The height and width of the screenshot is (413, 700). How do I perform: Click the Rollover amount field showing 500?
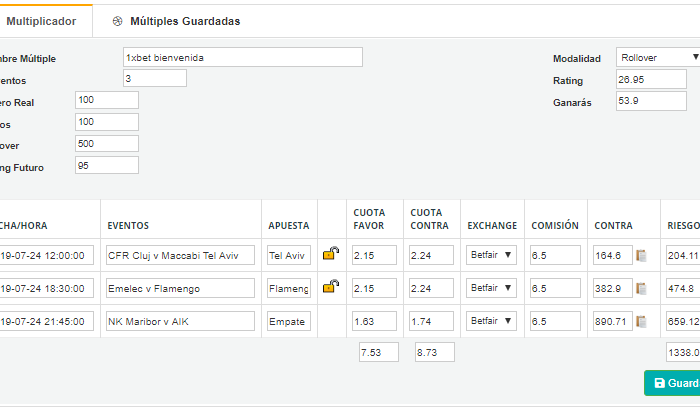107,143
